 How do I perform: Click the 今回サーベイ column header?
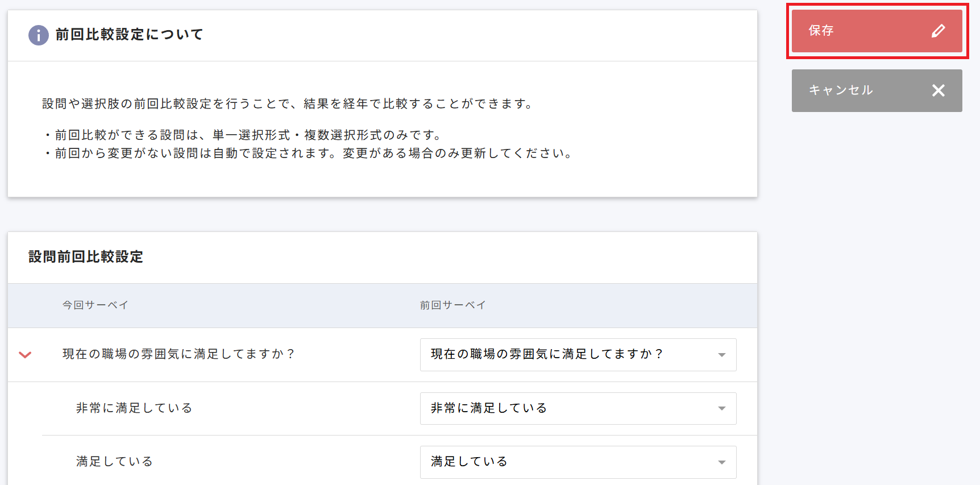pyautogui.click(x=95, y=305)
